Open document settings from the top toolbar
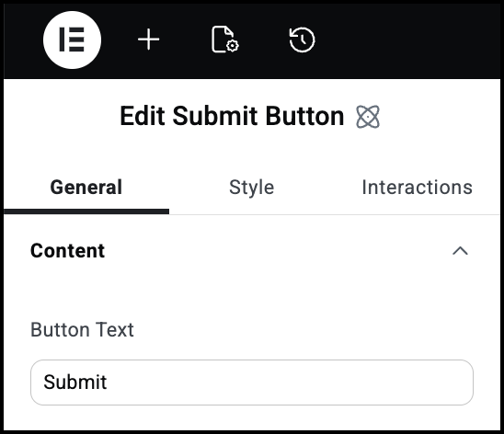 [x=225, y=40]
